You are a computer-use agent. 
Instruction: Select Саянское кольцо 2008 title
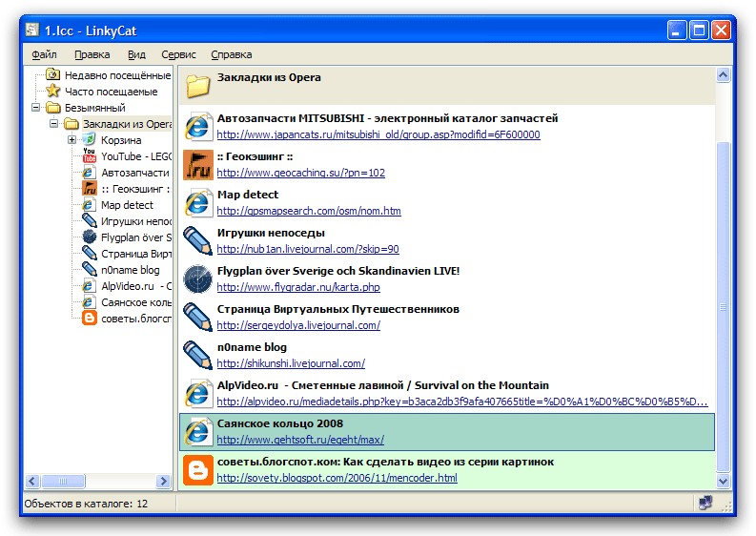280,423
